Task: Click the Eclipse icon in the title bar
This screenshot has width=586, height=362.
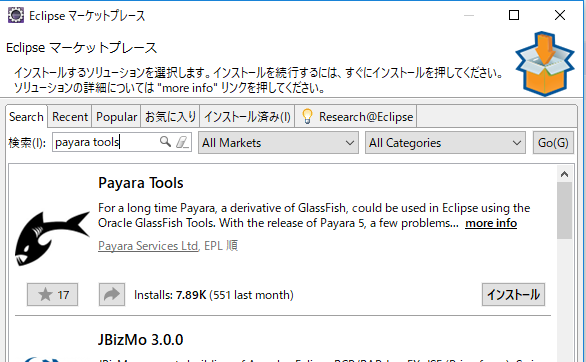Action: point(16,15)
